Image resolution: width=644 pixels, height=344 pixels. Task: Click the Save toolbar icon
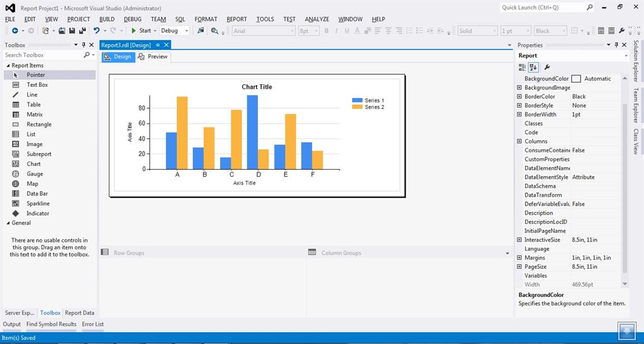coord(72,31)
